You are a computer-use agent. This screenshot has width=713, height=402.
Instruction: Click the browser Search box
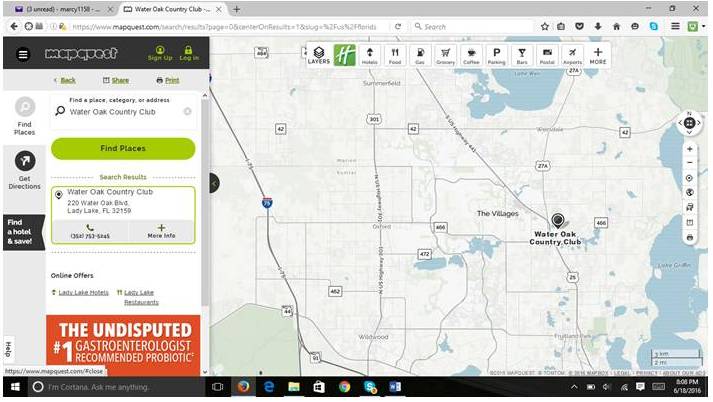472,27
